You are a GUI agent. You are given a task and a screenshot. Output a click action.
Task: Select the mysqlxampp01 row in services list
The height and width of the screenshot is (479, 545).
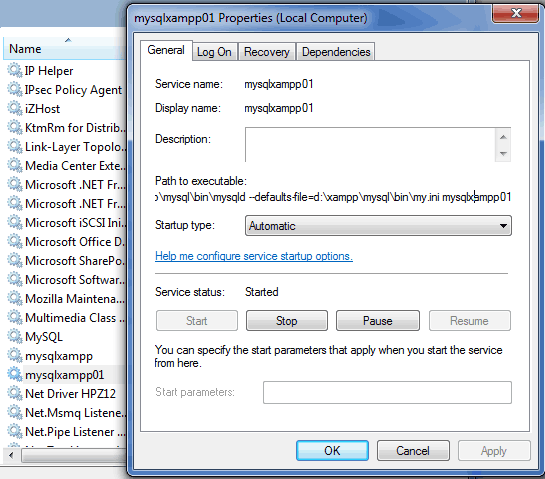[x=65, y=375]
